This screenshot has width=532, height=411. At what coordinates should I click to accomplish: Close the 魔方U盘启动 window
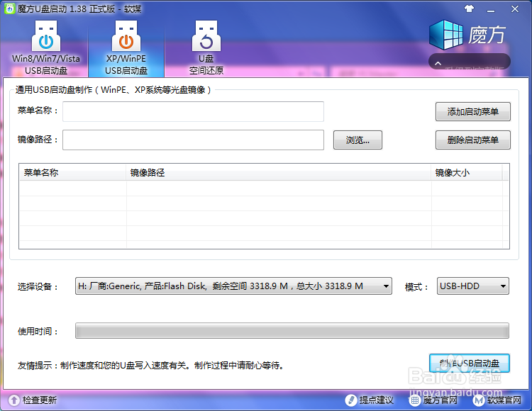515,9
